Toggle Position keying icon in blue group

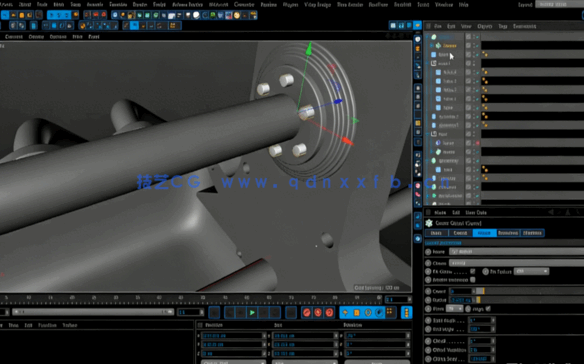coord(345,312)
